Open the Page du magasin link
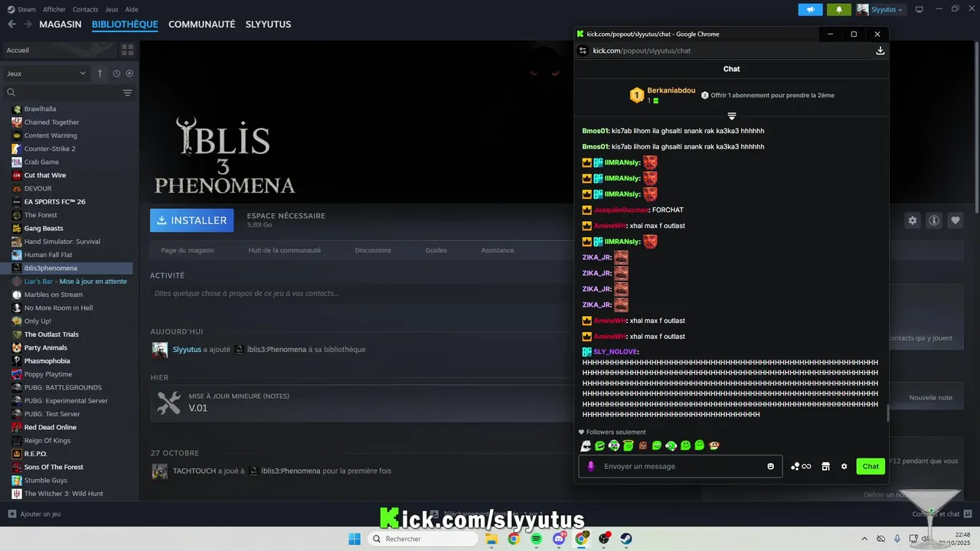The height and width of the screenshot is (551, 980). [188, 250]
